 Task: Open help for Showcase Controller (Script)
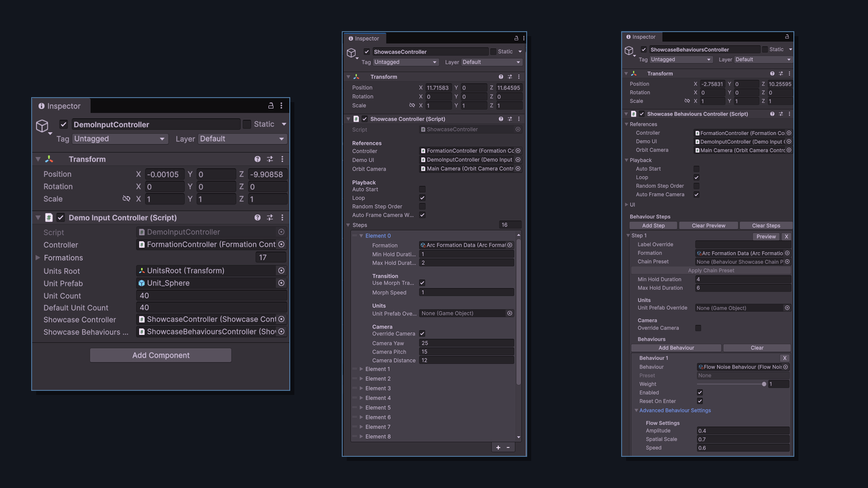click(x=501, y=119)
